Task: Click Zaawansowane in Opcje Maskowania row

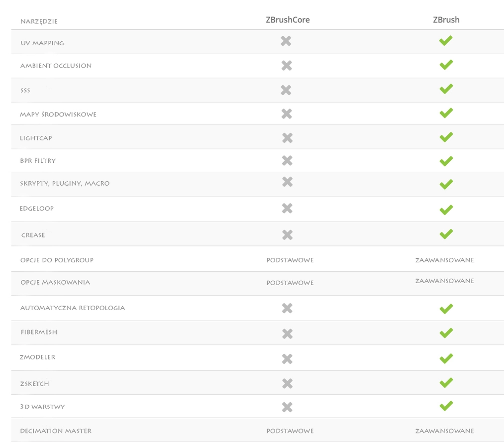Action: tap(444, 281)
